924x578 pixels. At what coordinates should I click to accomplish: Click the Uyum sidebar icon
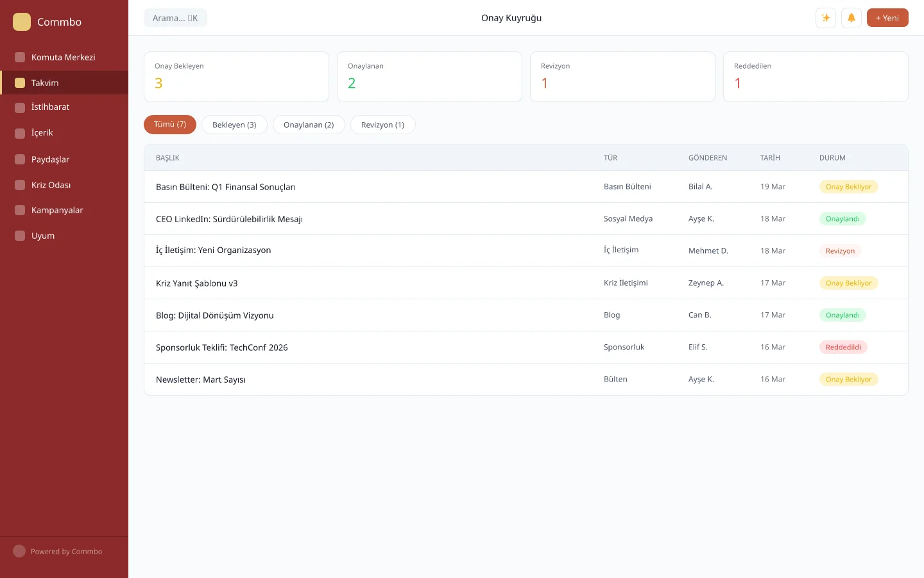[x=20, y=236]
